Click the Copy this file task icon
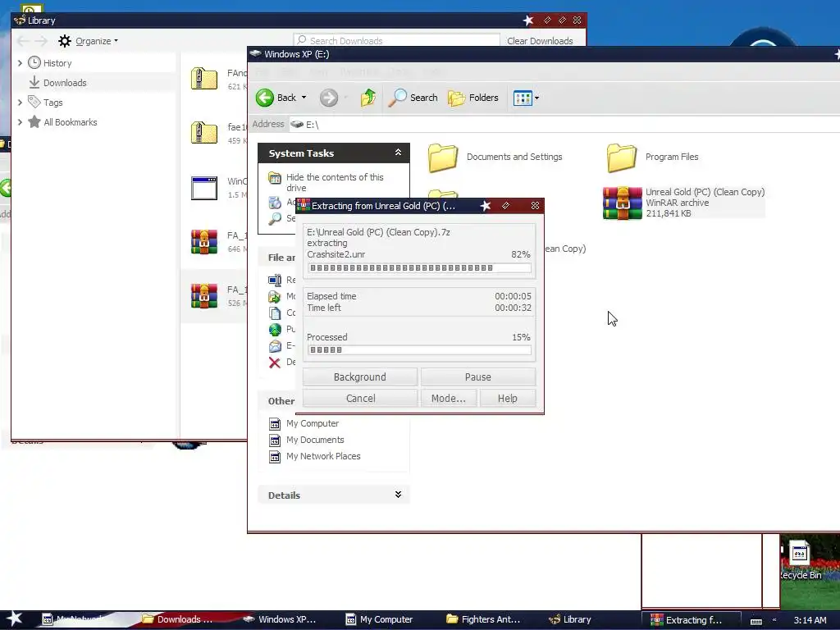 pyautogui.click(x=275, y=313)
